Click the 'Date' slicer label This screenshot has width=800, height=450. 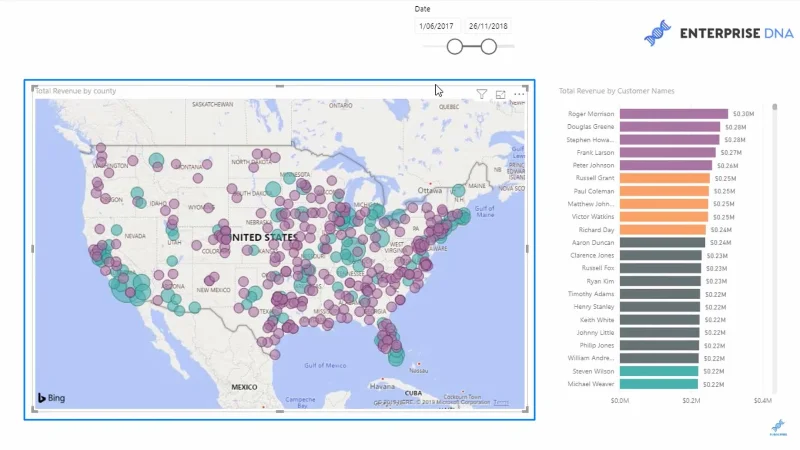pos(422,9)
